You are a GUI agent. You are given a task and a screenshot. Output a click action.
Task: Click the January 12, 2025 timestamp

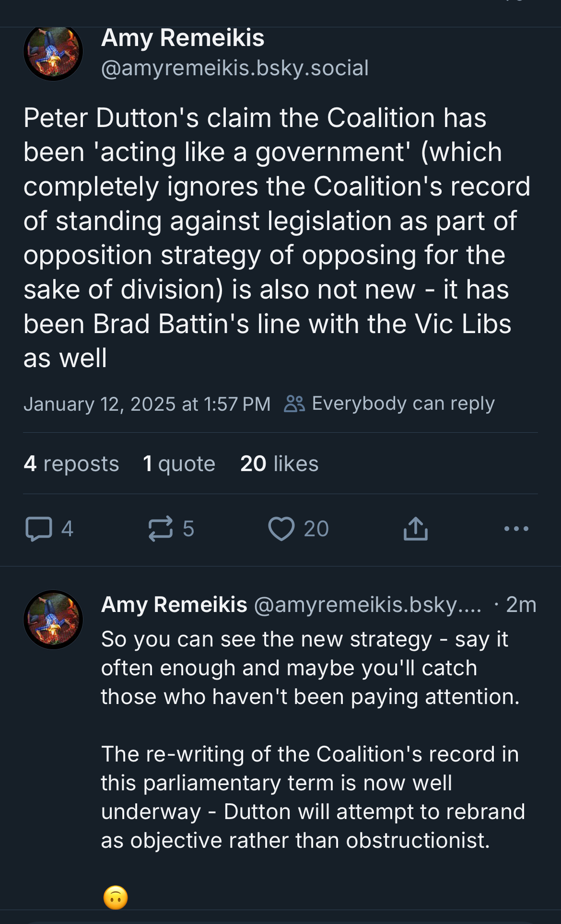[x=147, y=404]
